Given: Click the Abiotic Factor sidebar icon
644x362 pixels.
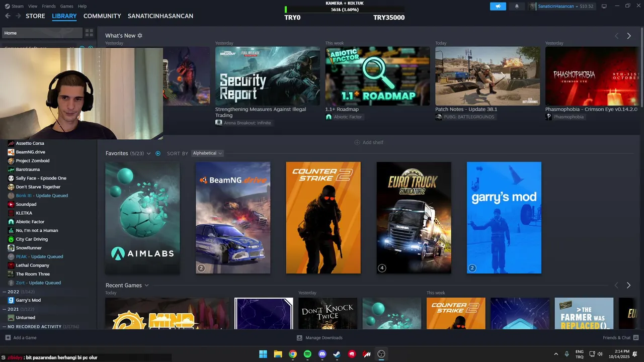Looking at the screenshot, I should coord(11,222).
